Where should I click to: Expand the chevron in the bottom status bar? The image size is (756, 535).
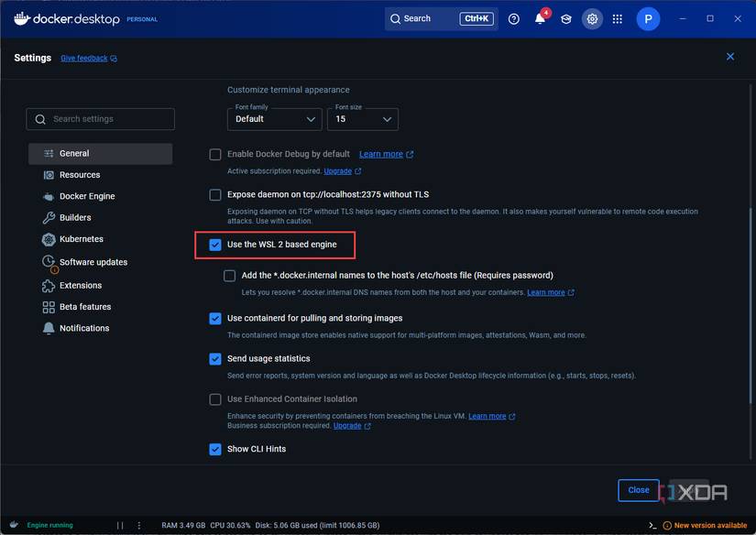652,525
